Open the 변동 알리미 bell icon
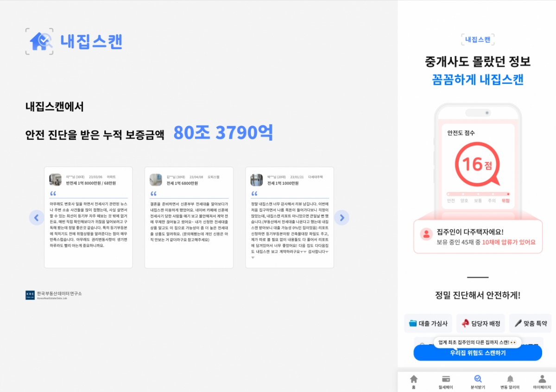This screenshot has width=556, height=392. click(510, 379)
